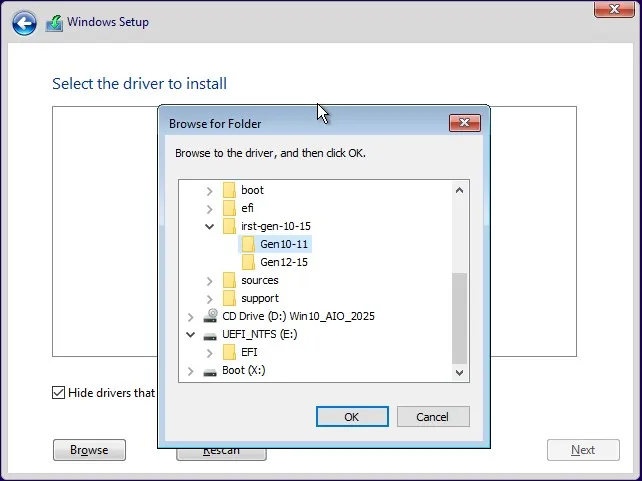642x481 pixels.
Task: Select the Gen12-15 folder icon
Action: [x=248, y=262]
